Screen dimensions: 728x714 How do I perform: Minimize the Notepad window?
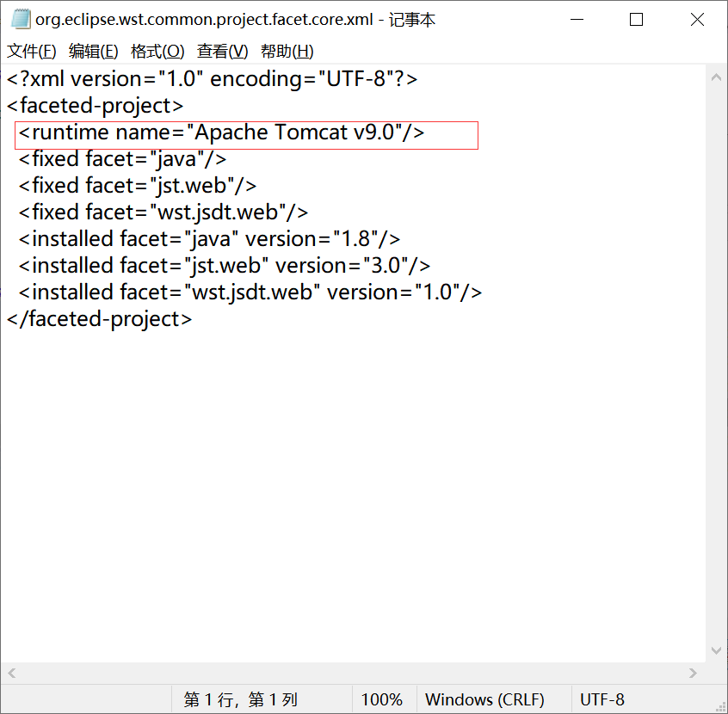tap(577, 20)
